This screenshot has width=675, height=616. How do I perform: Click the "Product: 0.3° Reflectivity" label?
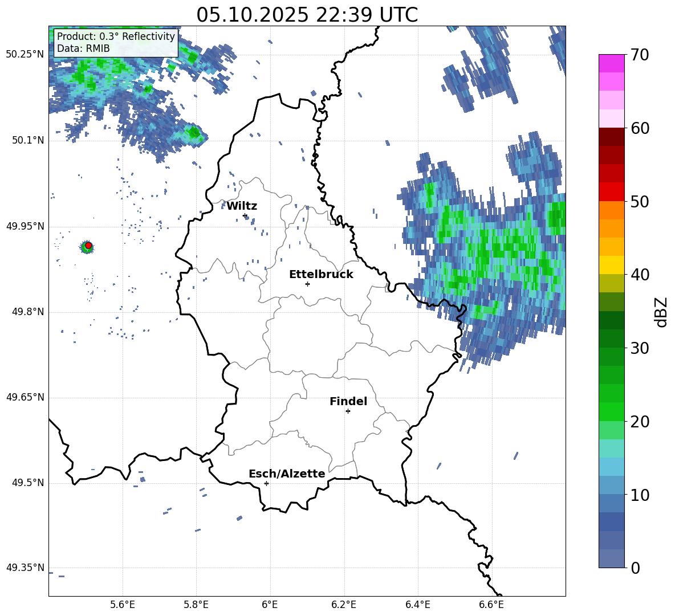(116, 36)
